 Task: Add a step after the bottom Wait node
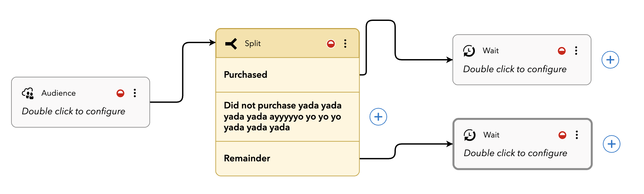click(612, 144)
